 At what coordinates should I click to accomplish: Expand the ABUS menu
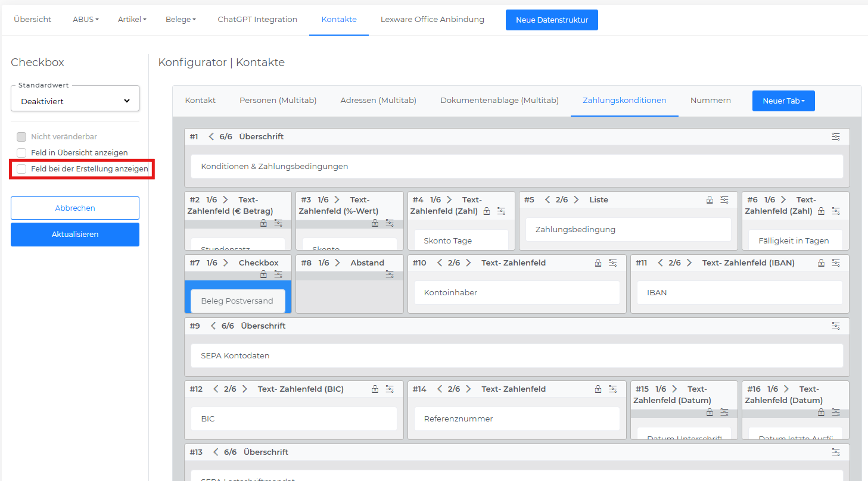click(86, 20)
